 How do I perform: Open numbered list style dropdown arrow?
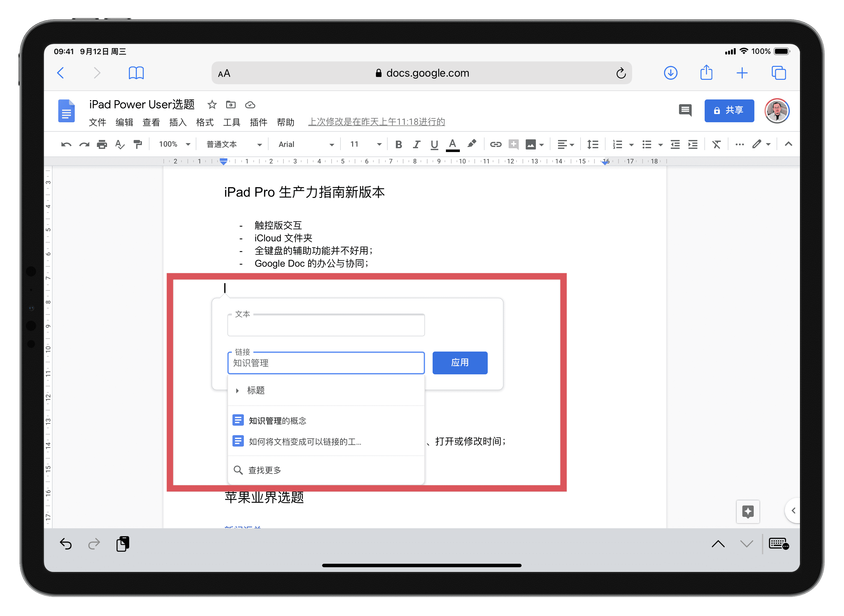(631, 145)
